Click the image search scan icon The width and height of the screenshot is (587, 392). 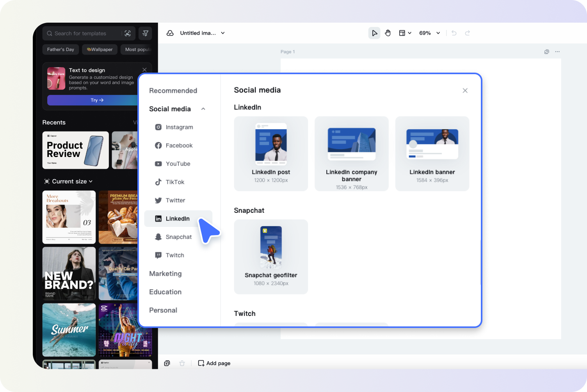(x=128, y=34)
